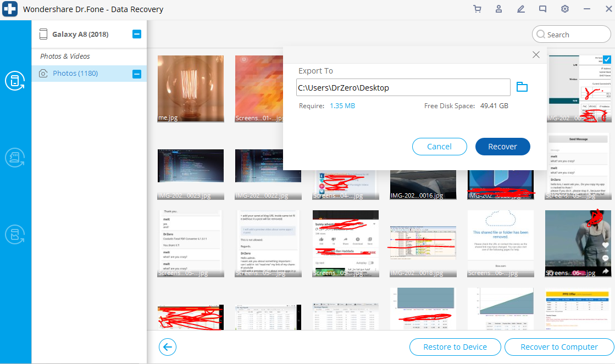The height and width of the screenshot is (364, 615).
Task: Select the broken phone recovery sidebar icon
Action: pyautogui.click(x=15, y=234)
